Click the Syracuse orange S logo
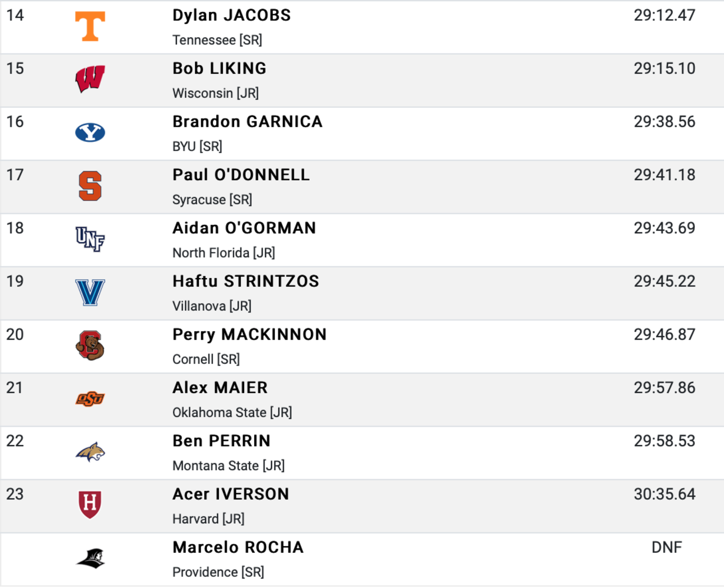Screen dimensions: 724x588 click(90, 186)
